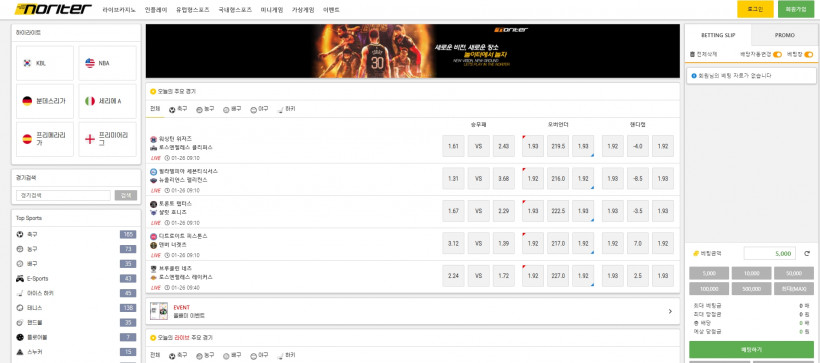The height and width of the screenshot is (363, 820).
Task: Click Philadelphia 76ers team logo
Action: point(153,172)
